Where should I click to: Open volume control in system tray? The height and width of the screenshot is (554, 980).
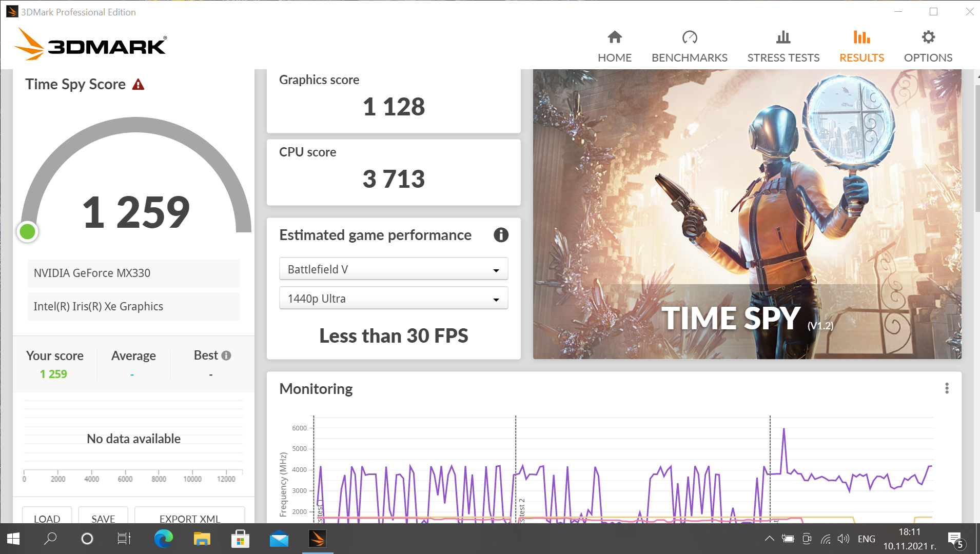(x=843, y=539)
